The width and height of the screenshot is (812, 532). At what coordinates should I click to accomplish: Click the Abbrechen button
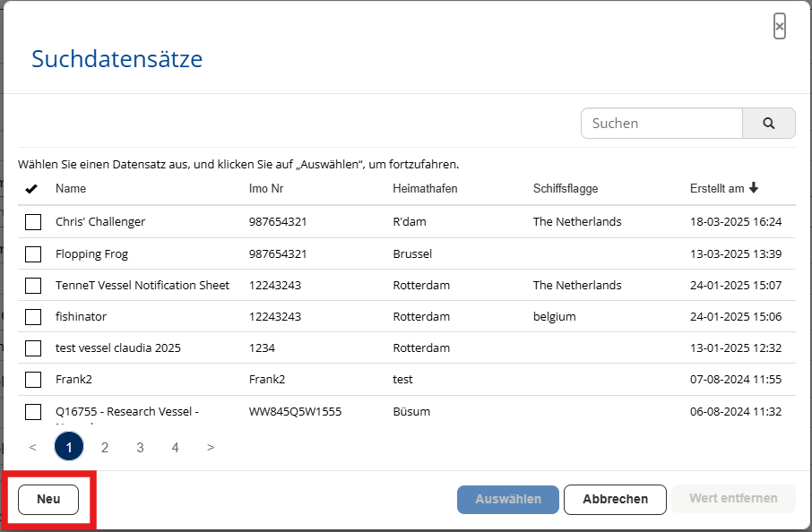pos(615,499)
